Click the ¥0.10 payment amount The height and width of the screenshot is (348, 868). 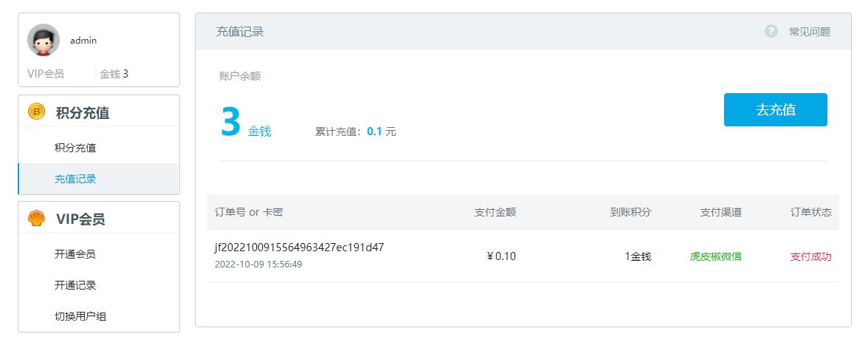tap(501, 256)
